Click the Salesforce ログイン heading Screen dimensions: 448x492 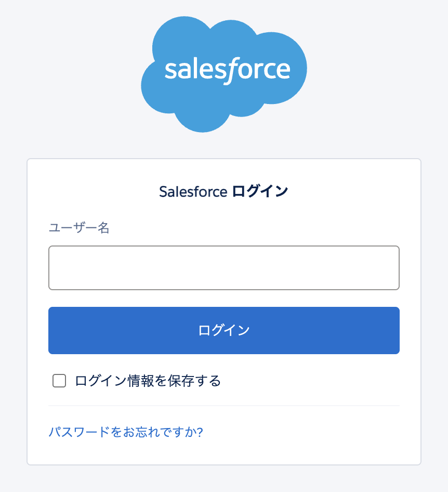223,191
